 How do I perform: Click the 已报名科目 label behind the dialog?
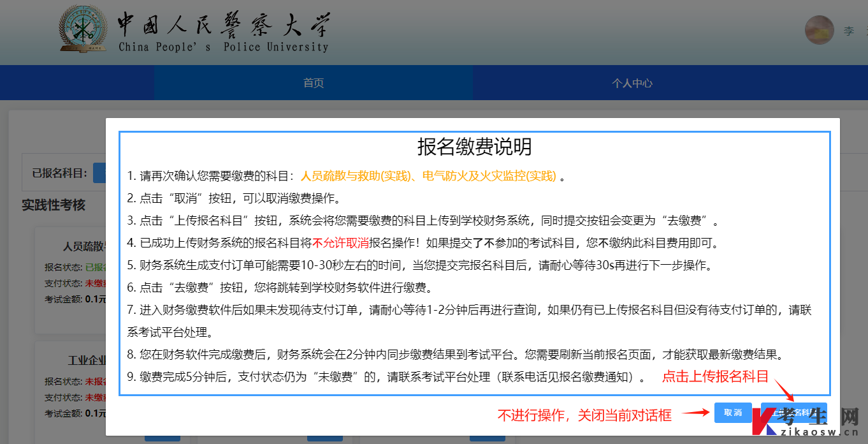(x=59, y=173)
